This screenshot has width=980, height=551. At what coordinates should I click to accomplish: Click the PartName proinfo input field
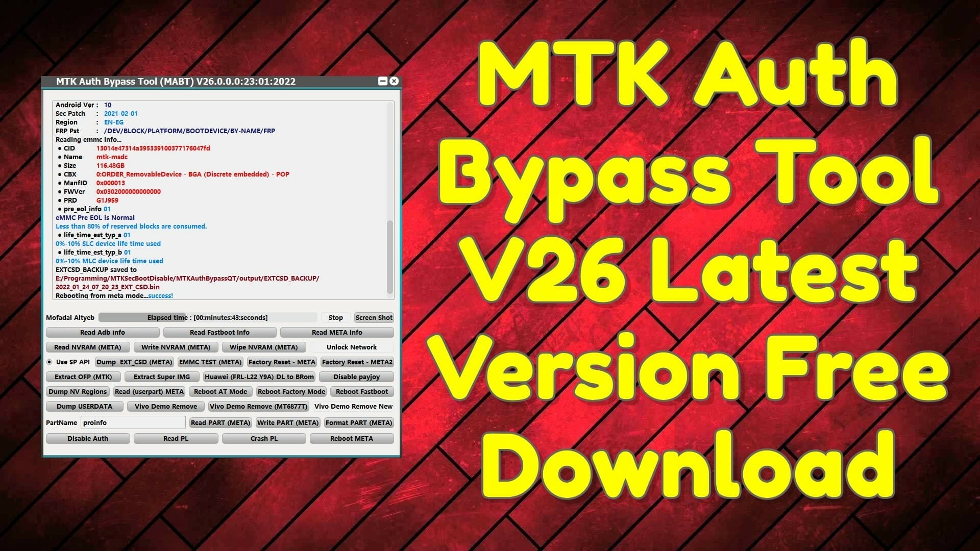tap(132, 422)
